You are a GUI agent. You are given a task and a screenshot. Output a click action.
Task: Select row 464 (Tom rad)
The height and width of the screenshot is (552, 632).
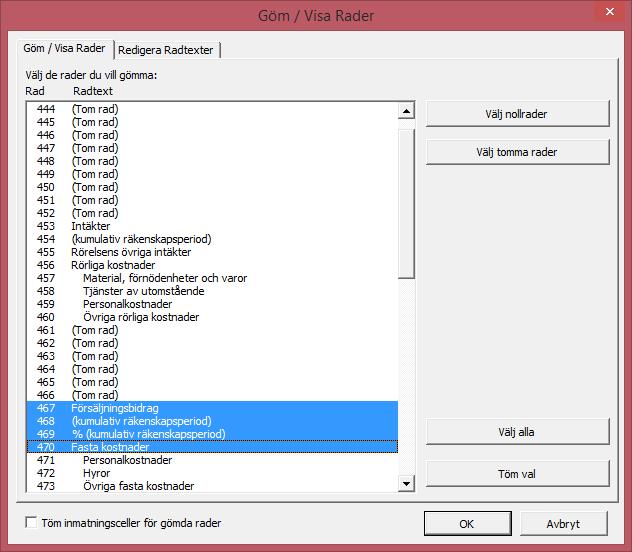pyautogui.click(x=212, y=369)
